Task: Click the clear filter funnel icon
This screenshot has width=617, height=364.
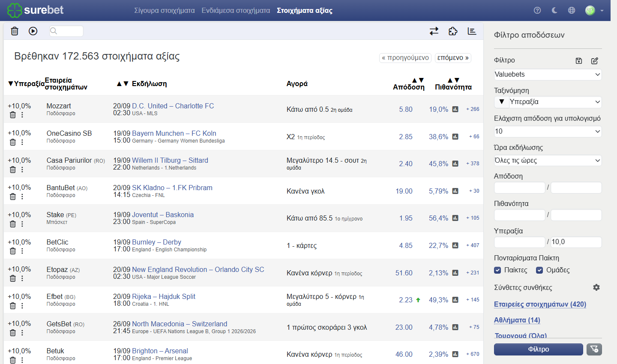Action: pyautogui.click(x=594, y=349)
